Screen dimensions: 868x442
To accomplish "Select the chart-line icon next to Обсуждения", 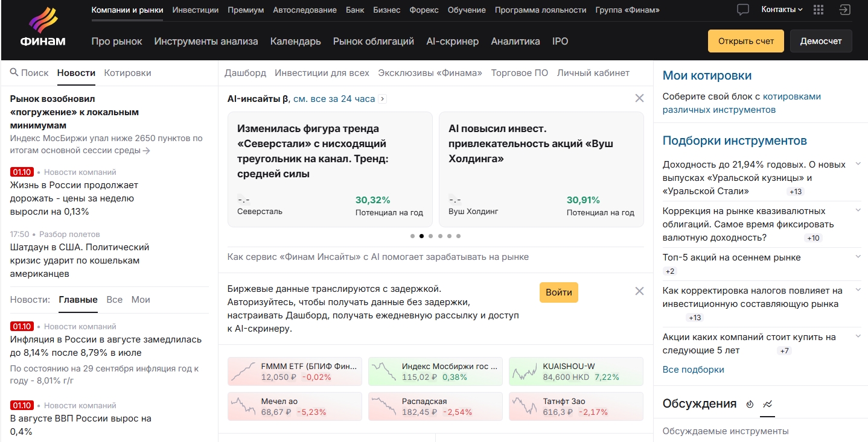I will click(x=767, y=404).
